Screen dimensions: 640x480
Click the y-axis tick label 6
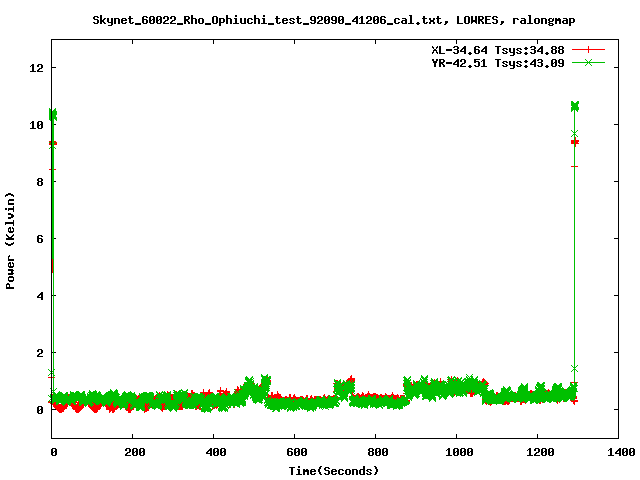tap(40, 239)
